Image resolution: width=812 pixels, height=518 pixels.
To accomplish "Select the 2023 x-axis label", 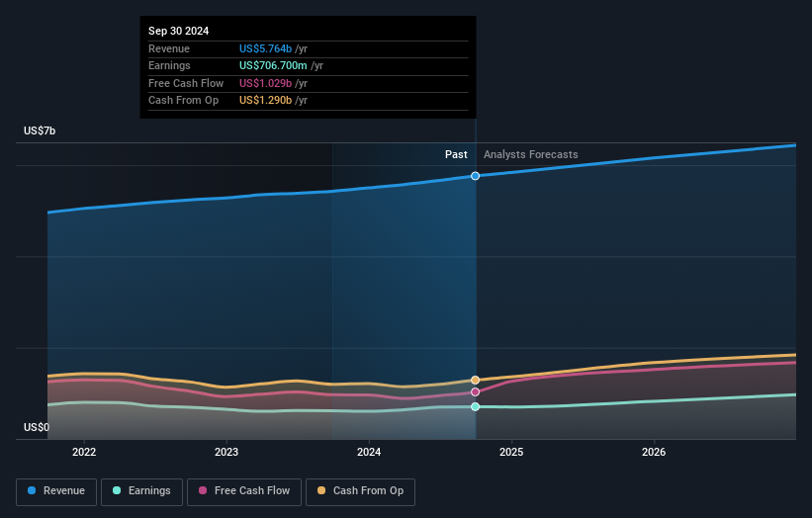I will (226, 452).
